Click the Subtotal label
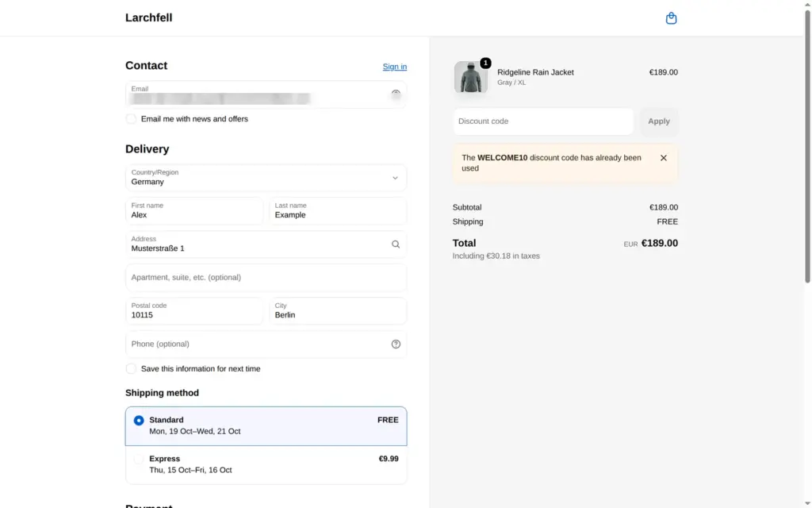The image size is (812, 508). pyautogui.click(x=467, y=207)
